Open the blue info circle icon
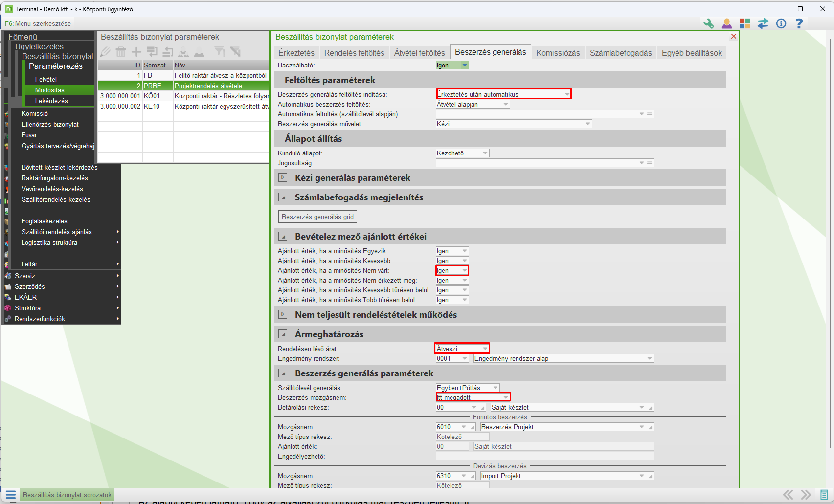Viewport: 834px width, 504px height. 781,23
